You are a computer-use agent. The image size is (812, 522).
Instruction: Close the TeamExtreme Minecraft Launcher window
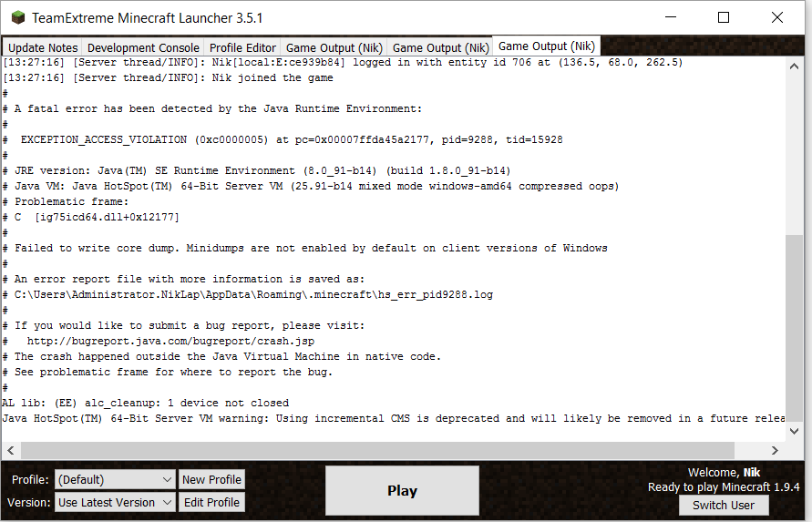click(776, 17)
